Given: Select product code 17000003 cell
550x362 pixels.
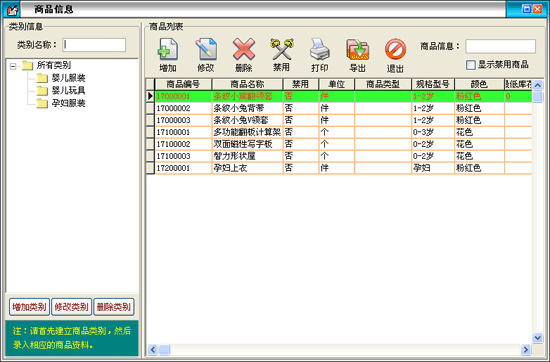Looking at the screenshot, I should point(183,120).
